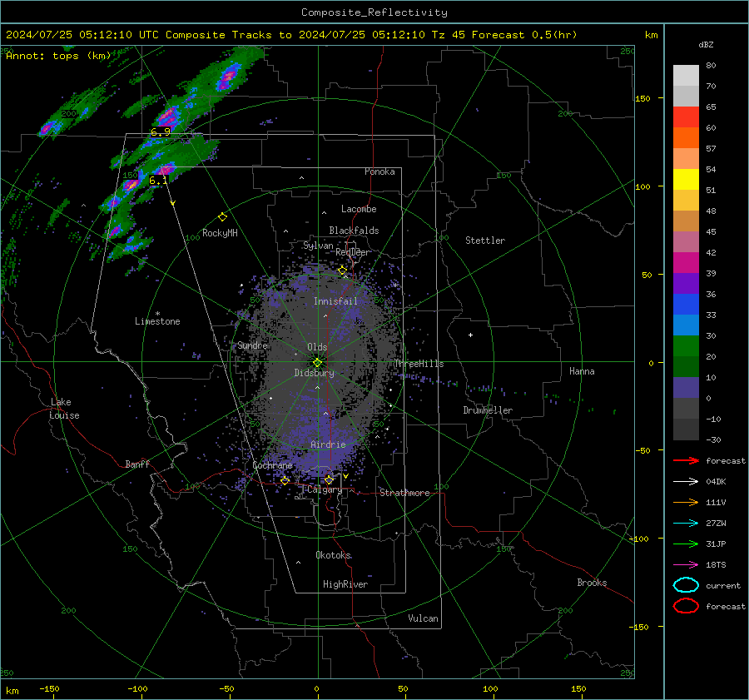Click the Cochrane label
Screen dimensions: 749x700
pos(272,465)
